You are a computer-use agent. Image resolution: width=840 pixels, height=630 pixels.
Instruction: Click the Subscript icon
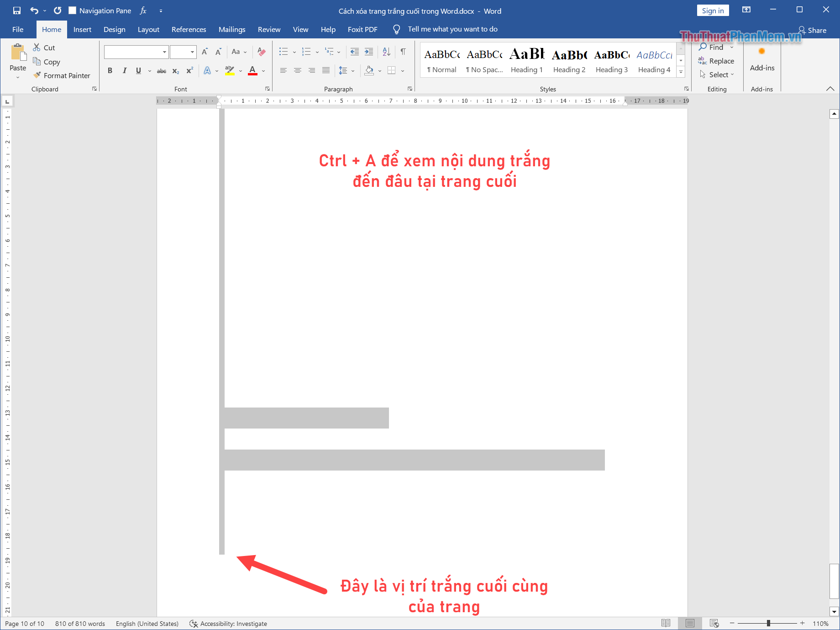point(175,70)
